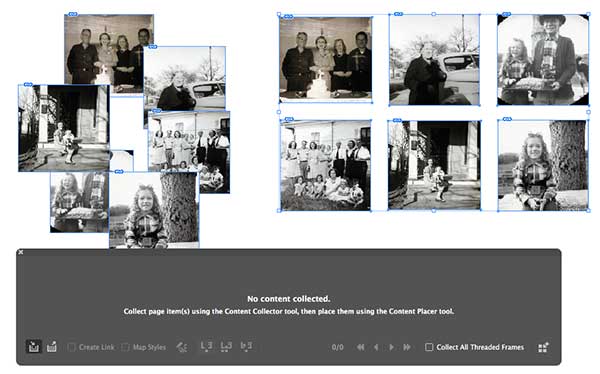Viewport: 600px width, 374px height.
Task: Click the 0/0 item counter
Action: (x=338, y=347)
